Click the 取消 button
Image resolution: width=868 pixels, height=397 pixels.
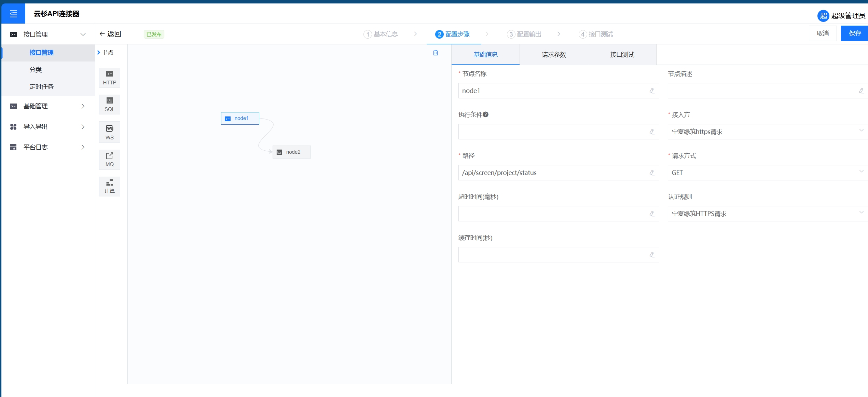click(x=823, y=33)
